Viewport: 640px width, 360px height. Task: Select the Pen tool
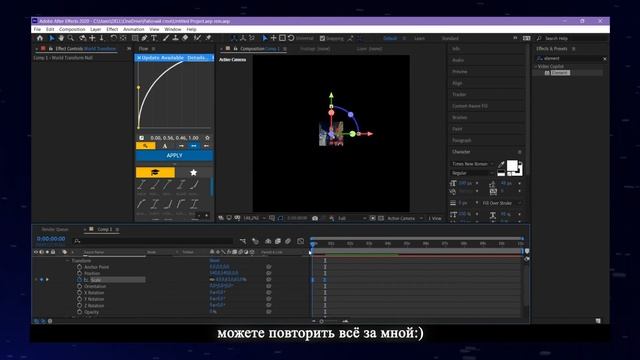pos(144,38)
